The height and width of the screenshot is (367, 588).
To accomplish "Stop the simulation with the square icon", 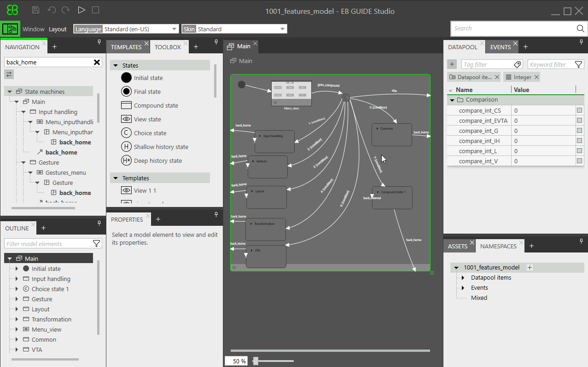I will click(x=95, y=10).
